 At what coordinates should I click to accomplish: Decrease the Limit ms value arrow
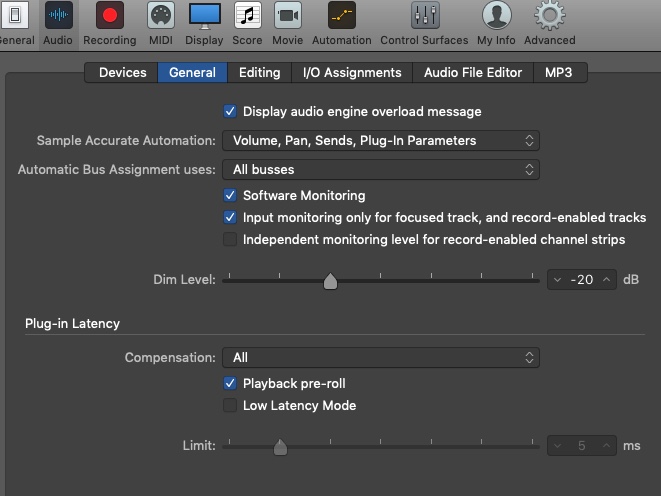[x=557, y=446]
